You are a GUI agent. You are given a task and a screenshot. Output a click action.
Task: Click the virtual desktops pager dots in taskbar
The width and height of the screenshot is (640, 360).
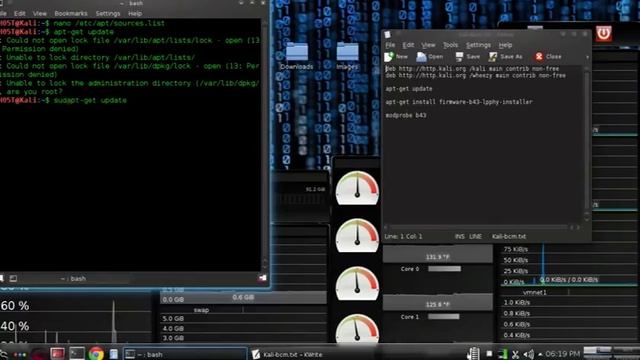pyautogui.click(x=19, y=355)
